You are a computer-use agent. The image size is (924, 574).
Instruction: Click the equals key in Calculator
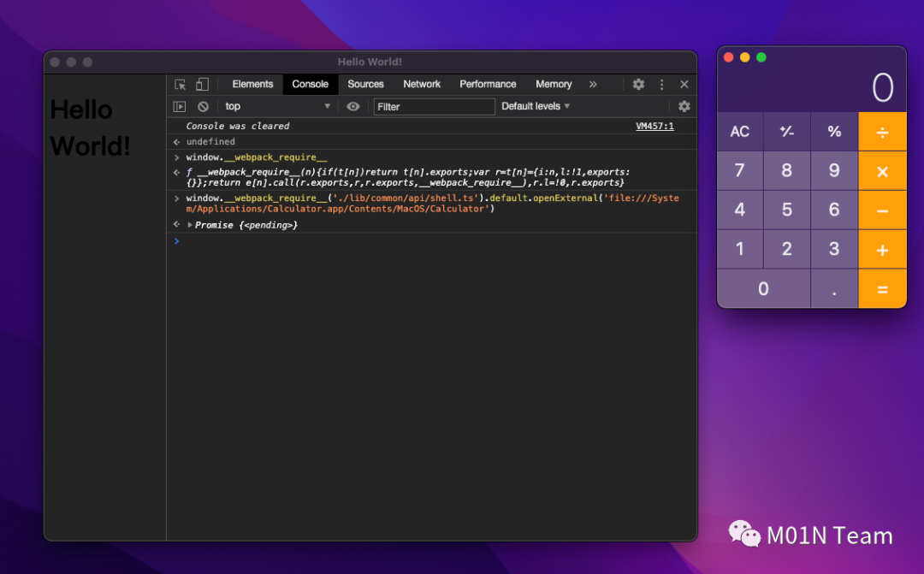882,289
